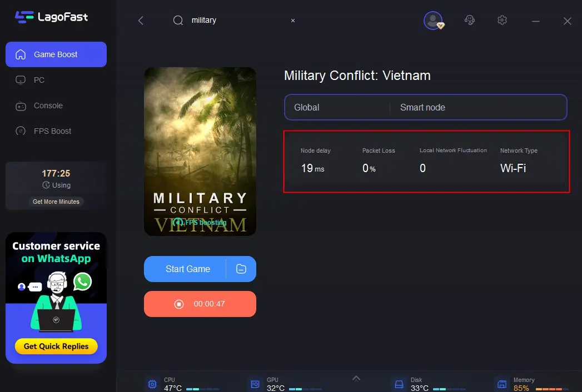This screenshot has width=582, height=392.
Task: Click the 177:25 remaining time
Action: 56,173
